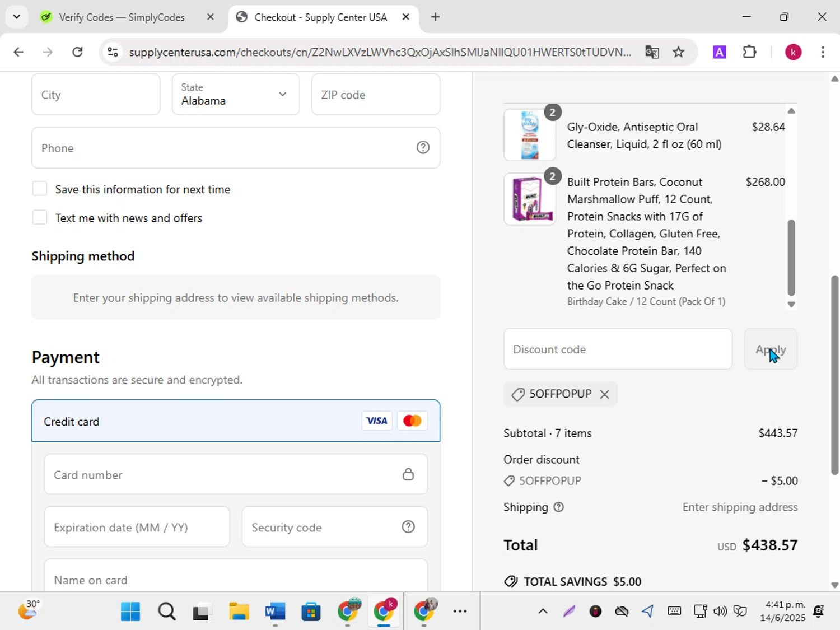
Task: Open the Extensions puzzle icon
Action: [749, 52]
